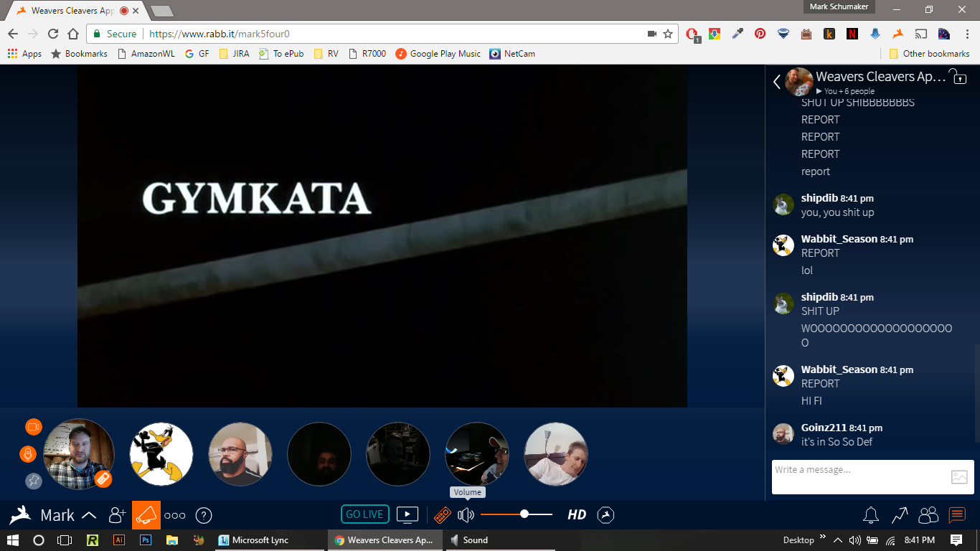
Task: Click the URL address bar
Action: [382, 34]
